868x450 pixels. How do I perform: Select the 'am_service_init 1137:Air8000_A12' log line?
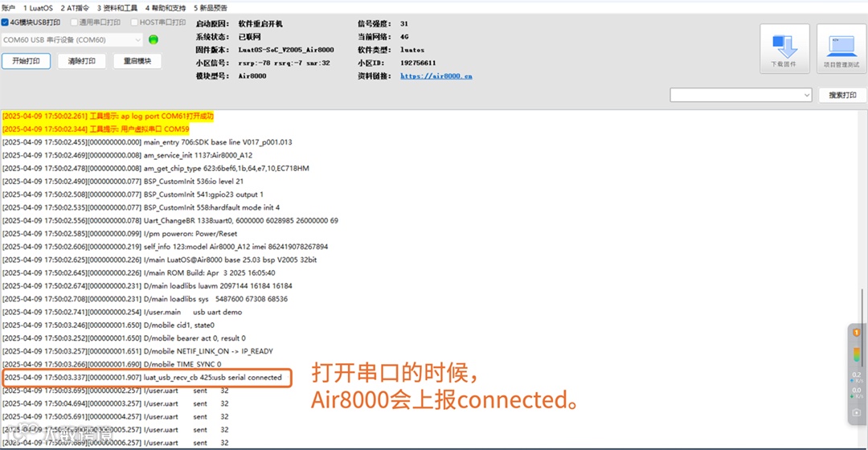click(x=127, y=156)
